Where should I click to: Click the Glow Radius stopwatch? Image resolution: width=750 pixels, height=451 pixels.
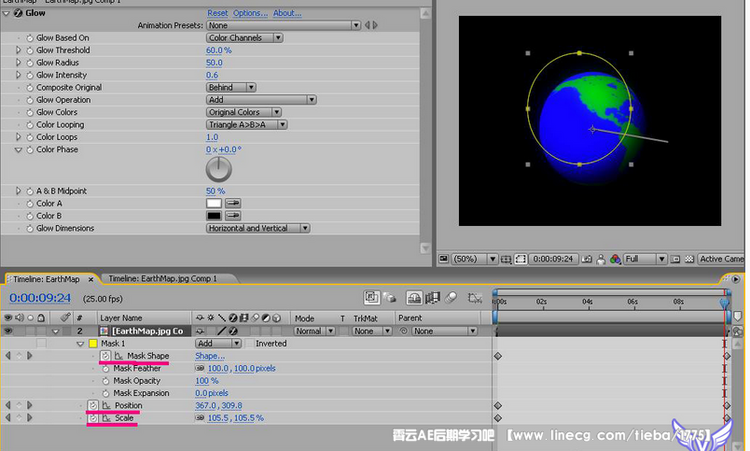30,63
